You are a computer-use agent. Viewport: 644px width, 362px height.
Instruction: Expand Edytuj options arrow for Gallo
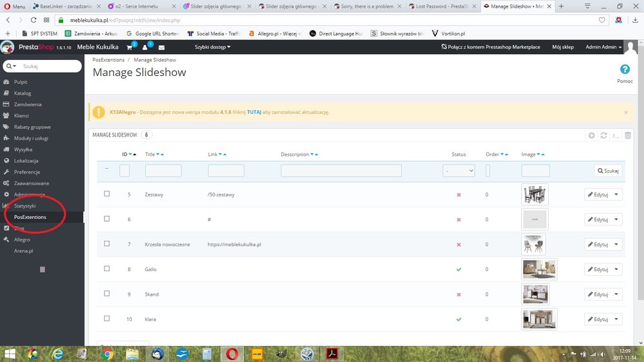(x=616, y=269)
